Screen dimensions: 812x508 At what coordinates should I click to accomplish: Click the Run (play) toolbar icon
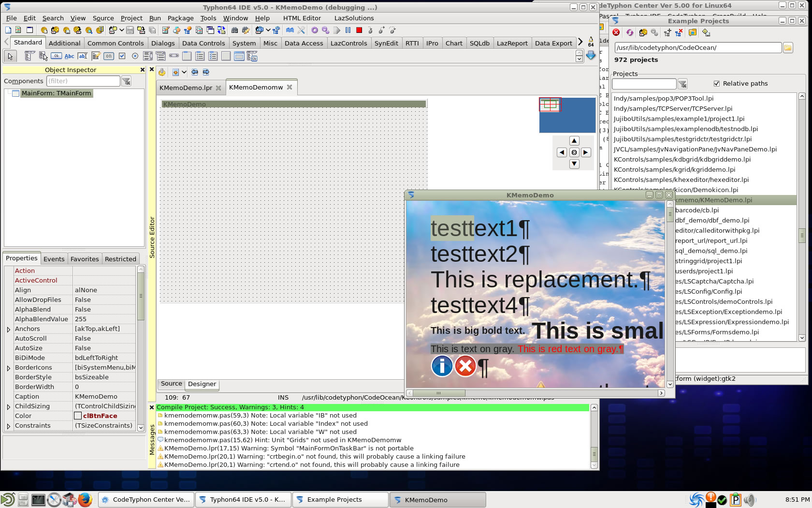click(x=337, y=30)
